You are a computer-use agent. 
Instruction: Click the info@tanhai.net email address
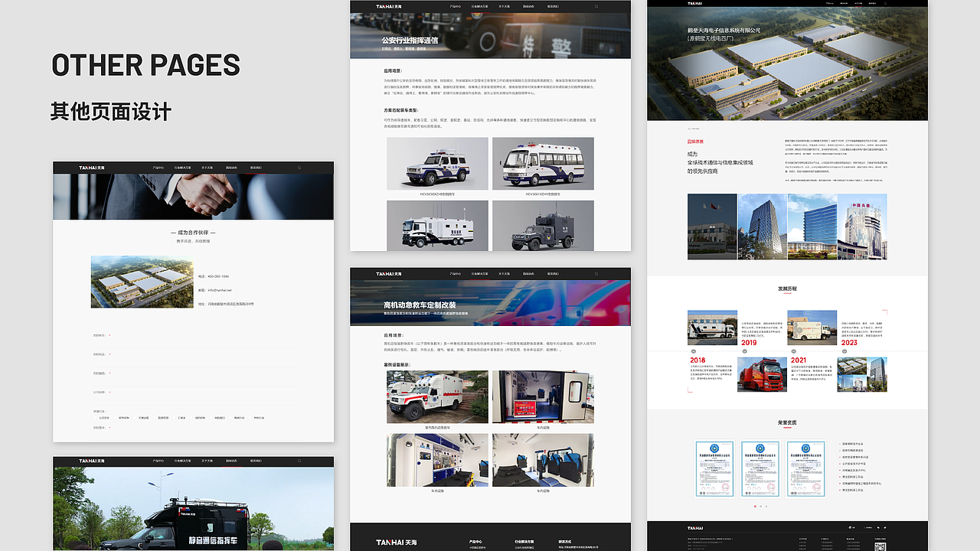click(219, 290)
